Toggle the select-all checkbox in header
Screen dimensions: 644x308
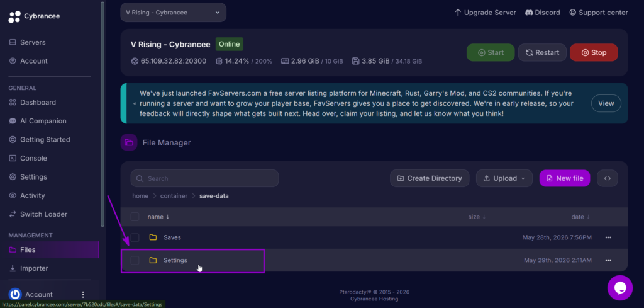click(x=135, y=217)
